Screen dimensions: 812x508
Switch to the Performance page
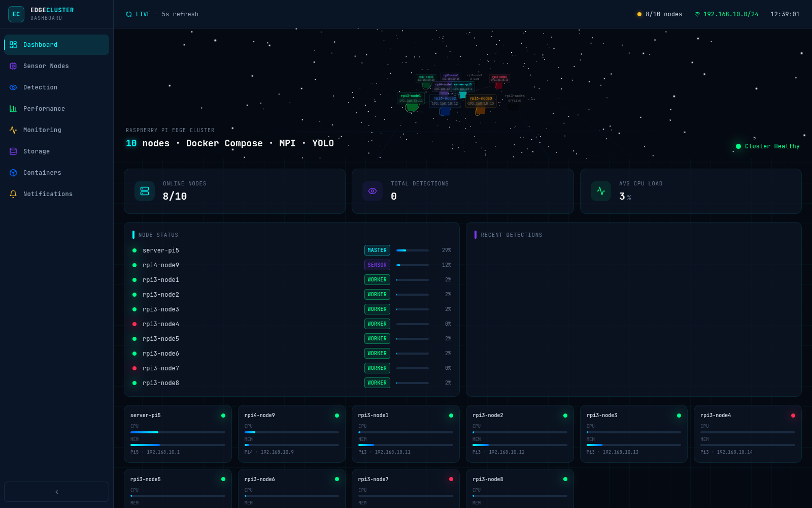[x=56, y=109]
